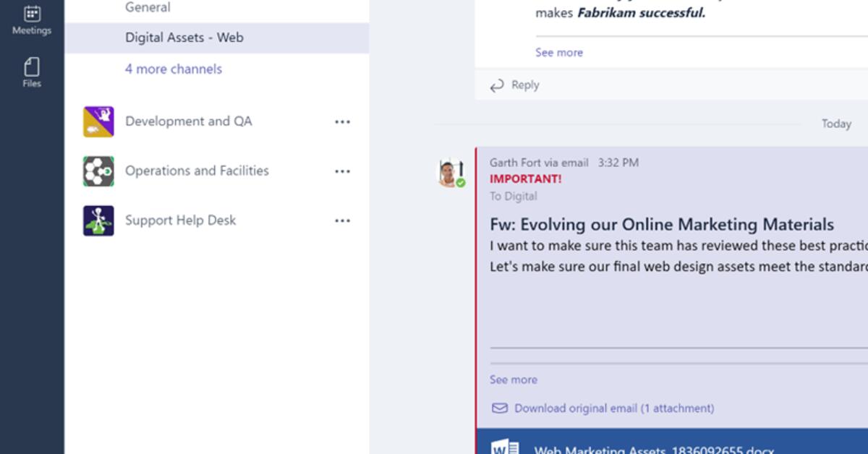This screenshot has width=868, height=454.
Task: Click the envelope icon by Download original email
Action: [499, 408]
